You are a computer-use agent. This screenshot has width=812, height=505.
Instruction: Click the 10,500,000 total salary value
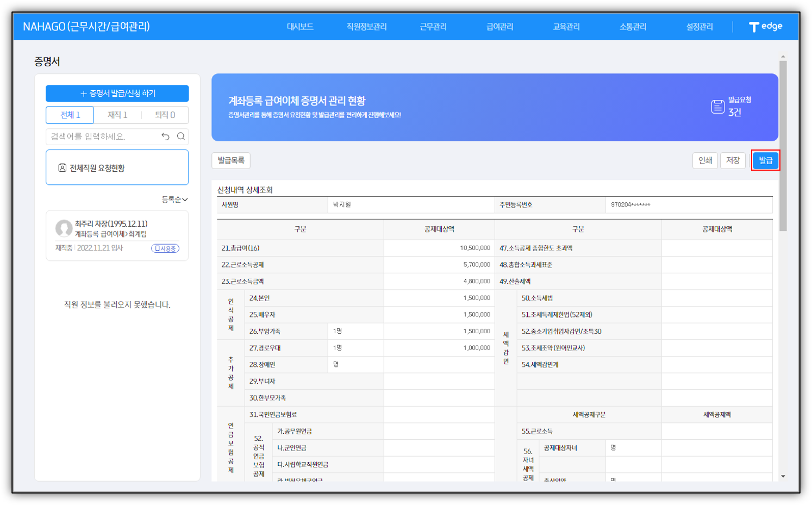[x=475, y=248]
